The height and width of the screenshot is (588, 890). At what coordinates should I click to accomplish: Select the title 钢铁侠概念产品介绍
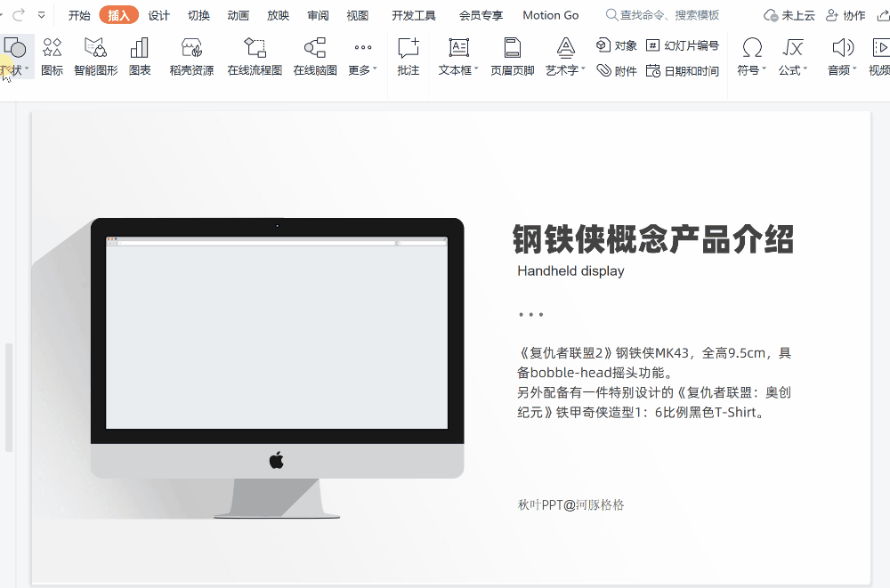[x=652, y=239]
